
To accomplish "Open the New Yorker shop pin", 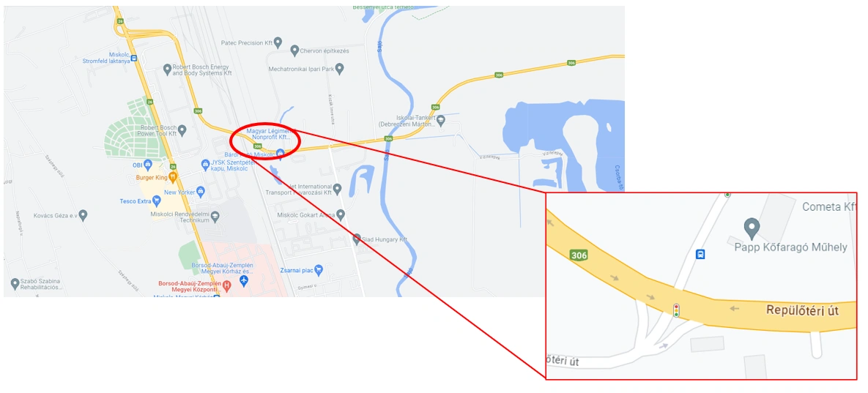I will pyautogui.click(x=201, y=192).
